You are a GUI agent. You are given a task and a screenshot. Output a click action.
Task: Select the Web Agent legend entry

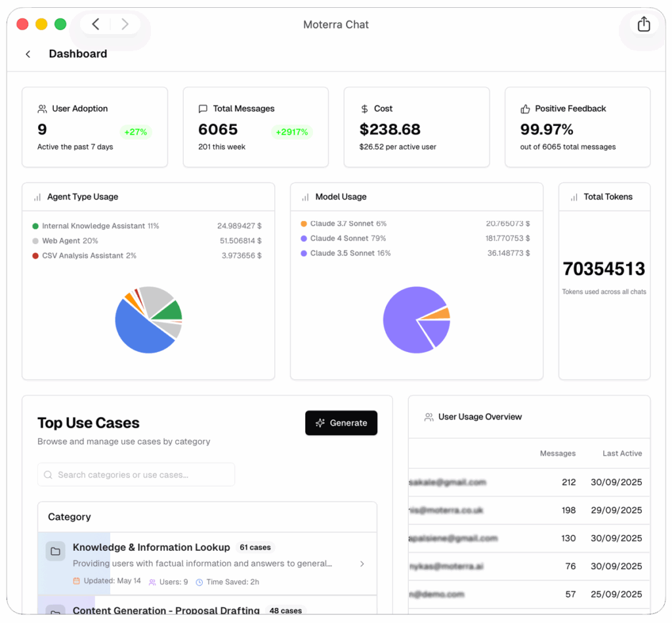pyautogui.click(x=70, y=241)
